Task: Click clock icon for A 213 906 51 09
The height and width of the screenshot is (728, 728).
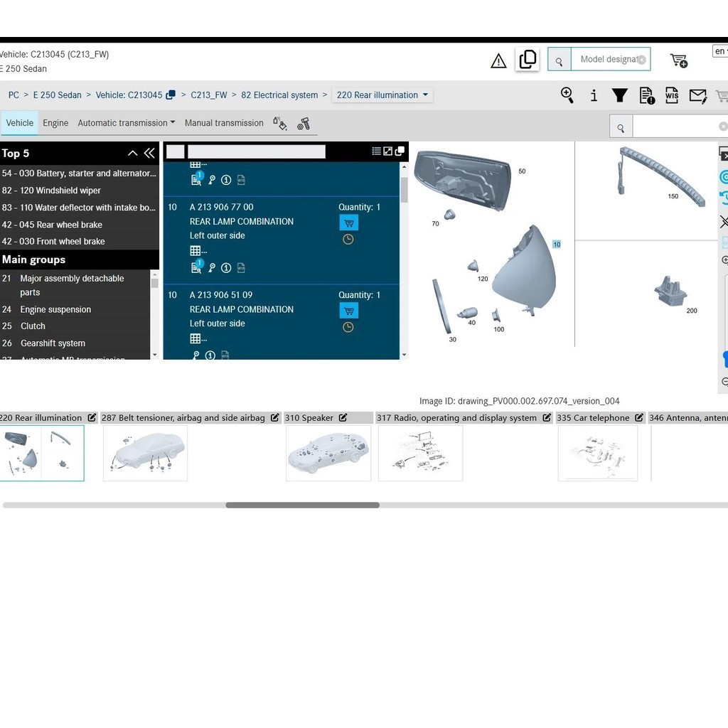Action: point(348,327)
